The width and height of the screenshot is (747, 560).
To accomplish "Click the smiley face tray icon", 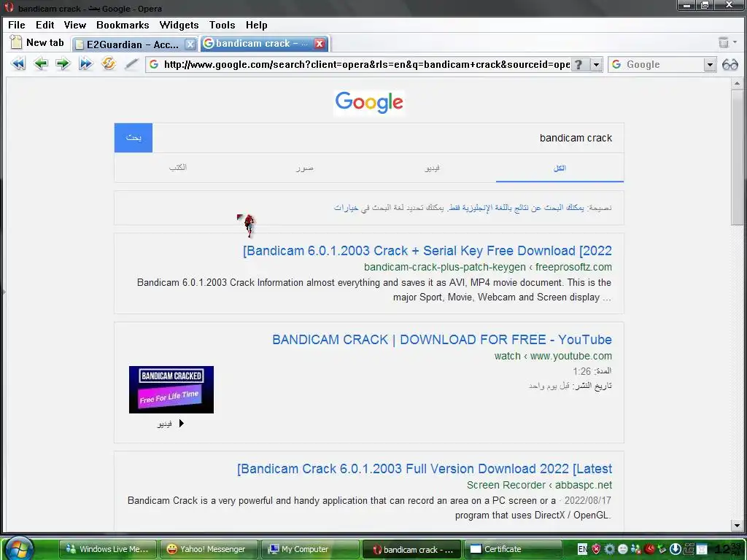I will pyautogui.click(x=623, y=549).
